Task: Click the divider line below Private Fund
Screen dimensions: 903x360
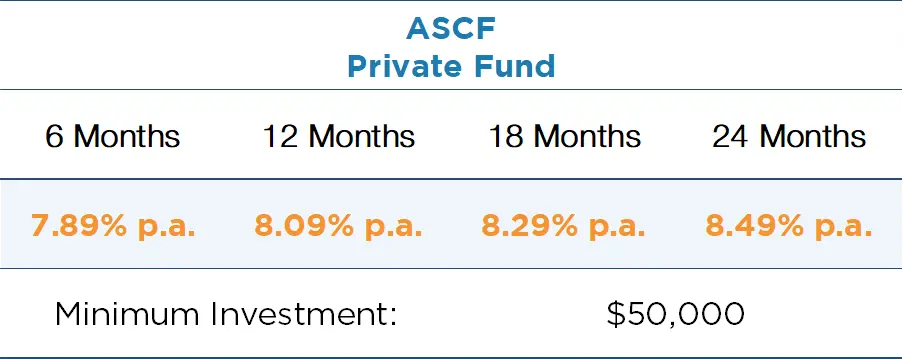Action: (452, 90)
